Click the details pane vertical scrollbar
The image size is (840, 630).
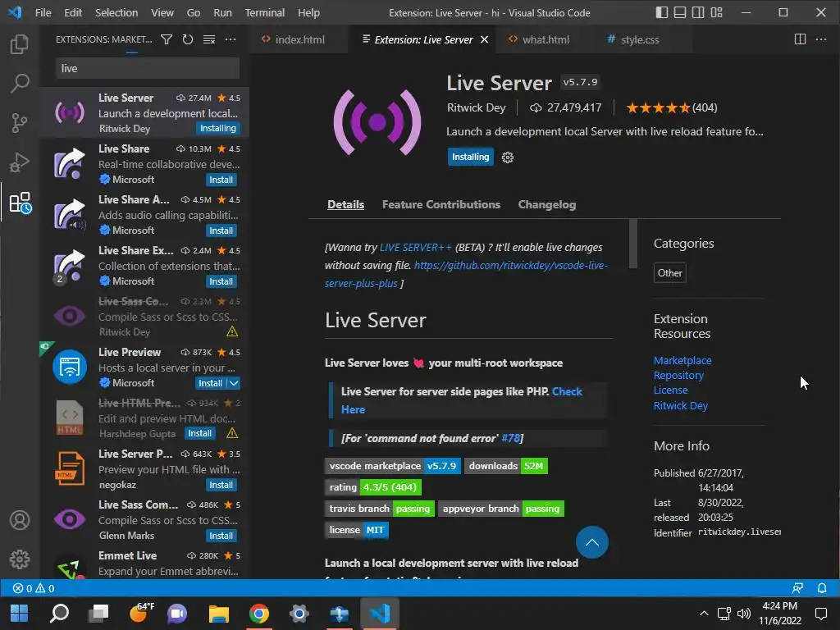[x=633, y=243]
